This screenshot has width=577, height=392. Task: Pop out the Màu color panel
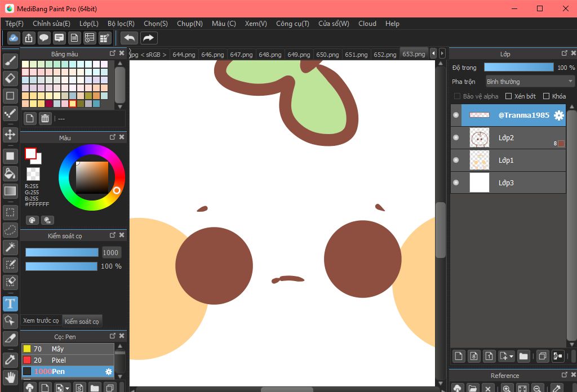[x=113, y=137]
